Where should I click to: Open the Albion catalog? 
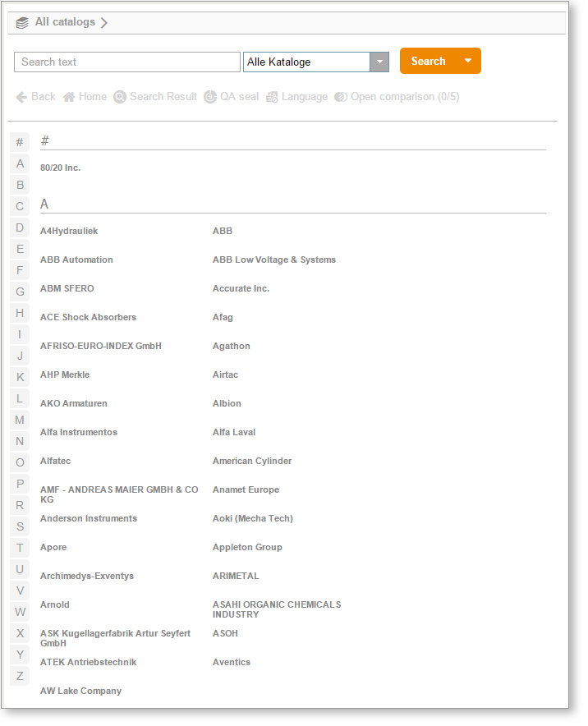tap(227, 403)
